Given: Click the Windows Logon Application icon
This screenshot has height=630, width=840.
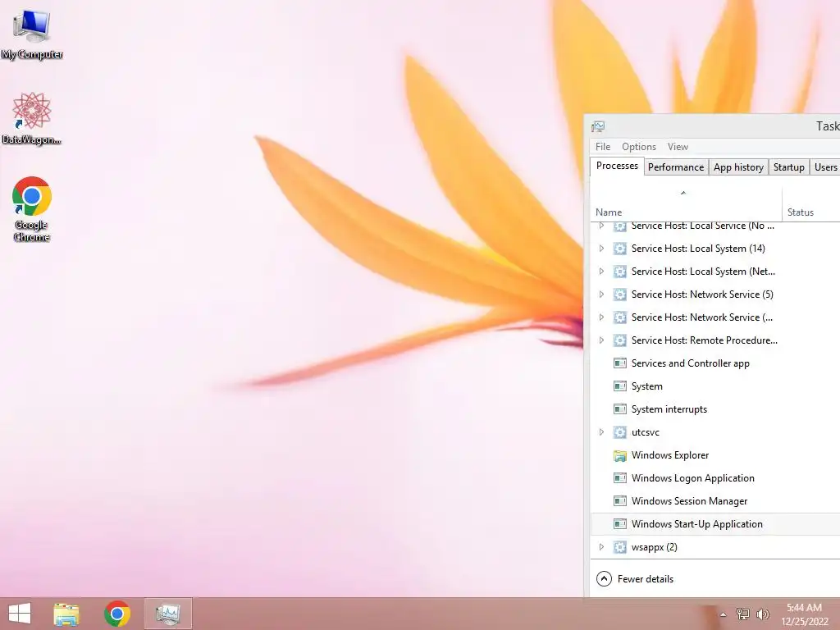Looking at the screenshot, I should [620, 478].
